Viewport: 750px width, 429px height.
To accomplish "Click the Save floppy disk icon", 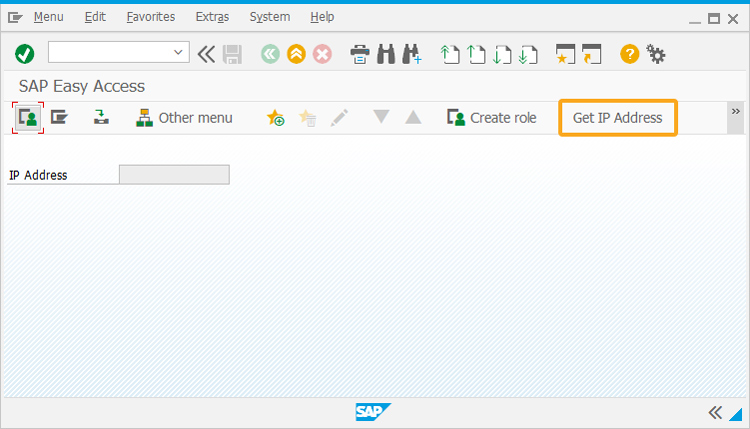I will click(x=232, y=54).
